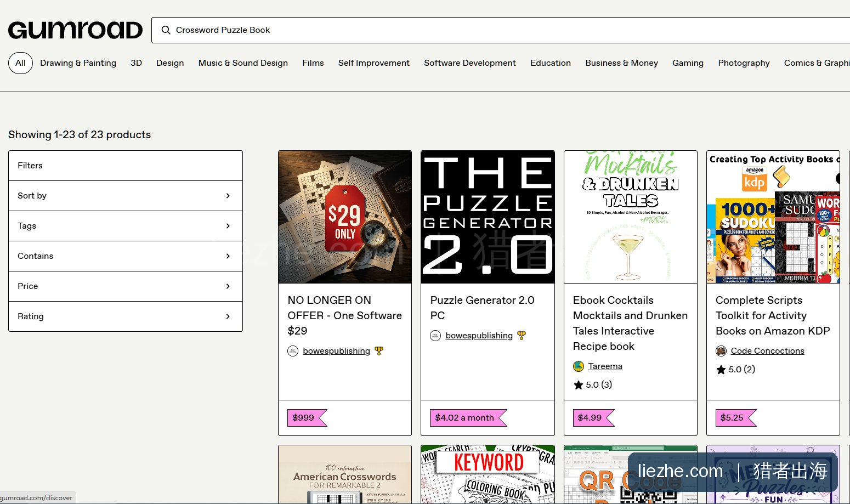Click trophy badge on Puzzle Generator 2.0 card
850x504 pixels.
pos(522,336)
